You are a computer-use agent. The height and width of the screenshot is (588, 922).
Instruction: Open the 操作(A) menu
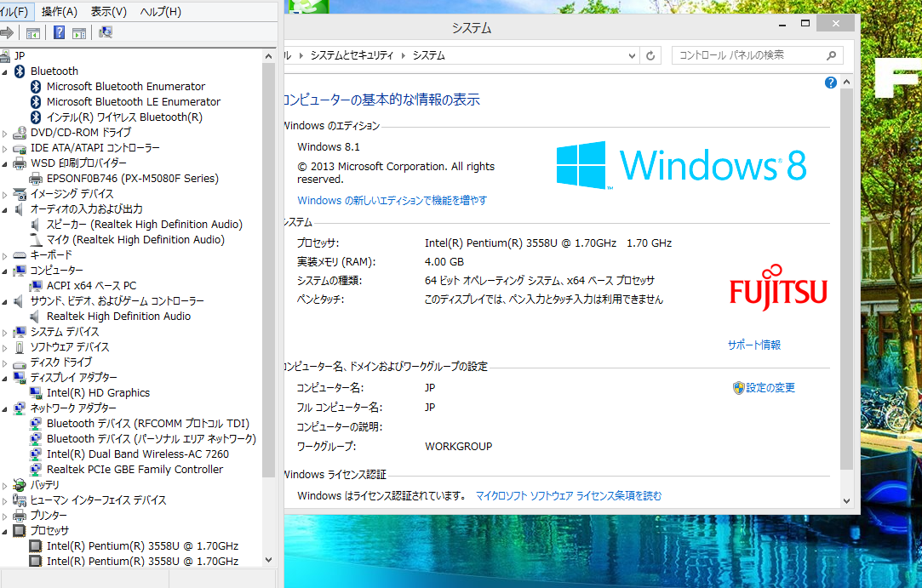point(60,12)
